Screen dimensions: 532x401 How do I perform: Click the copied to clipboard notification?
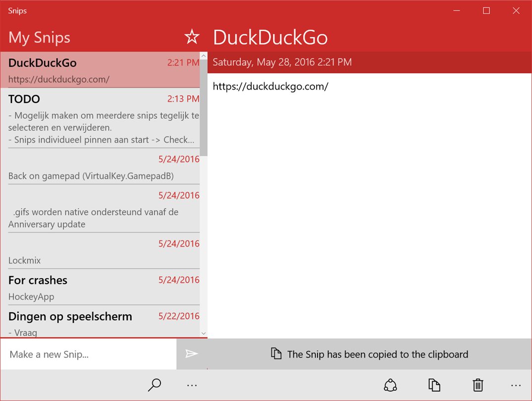point(370,354)
